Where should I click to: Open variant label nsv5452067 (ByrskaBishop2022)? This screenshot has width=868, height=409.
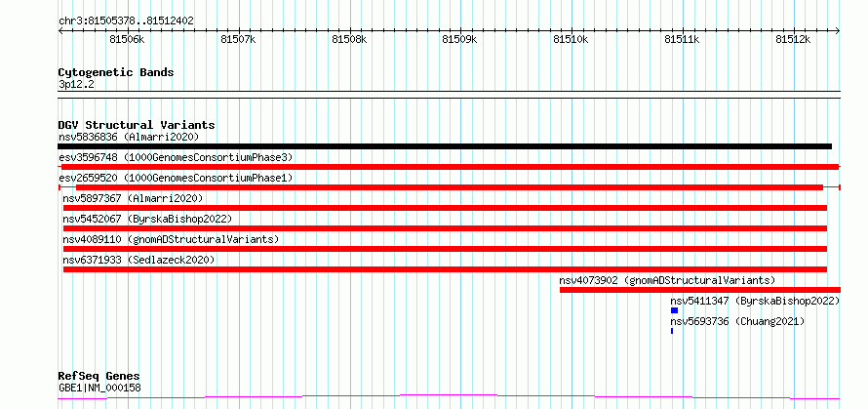click(x=147, y=219)
